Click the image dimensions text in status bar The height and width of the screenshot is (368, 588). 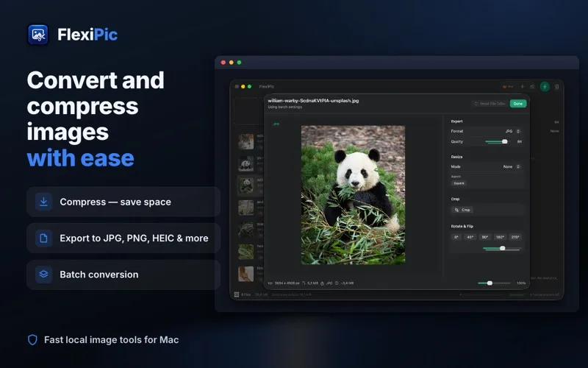coord(287,283)
